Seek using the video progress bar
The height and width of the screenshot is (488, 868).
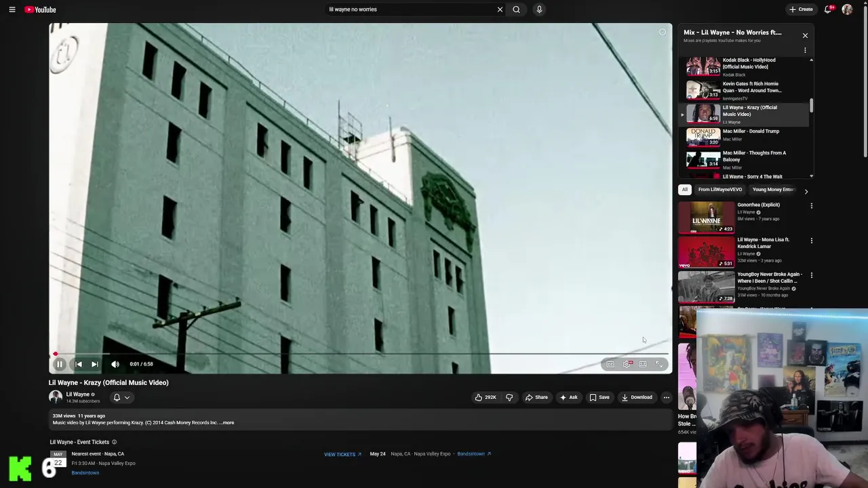(x=360, y=353)
